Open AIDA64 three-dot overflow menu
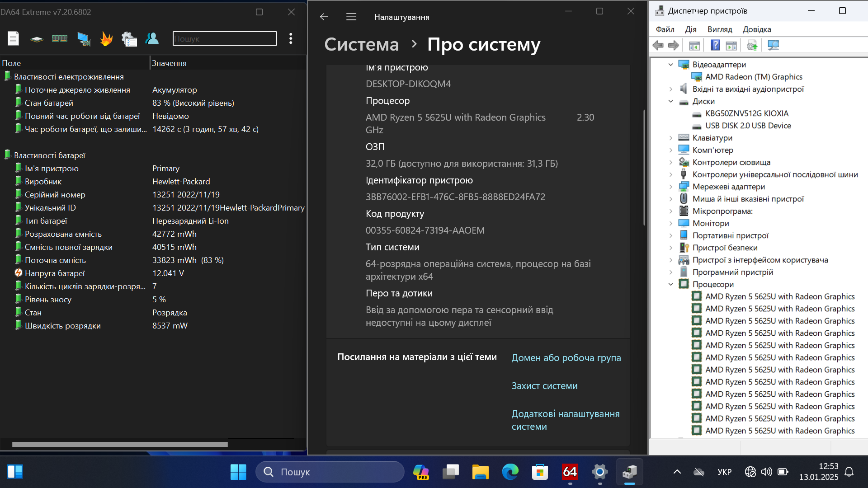The height and width of the screenshot is (488, 868). pyautogui.click(x=291, y=38)
